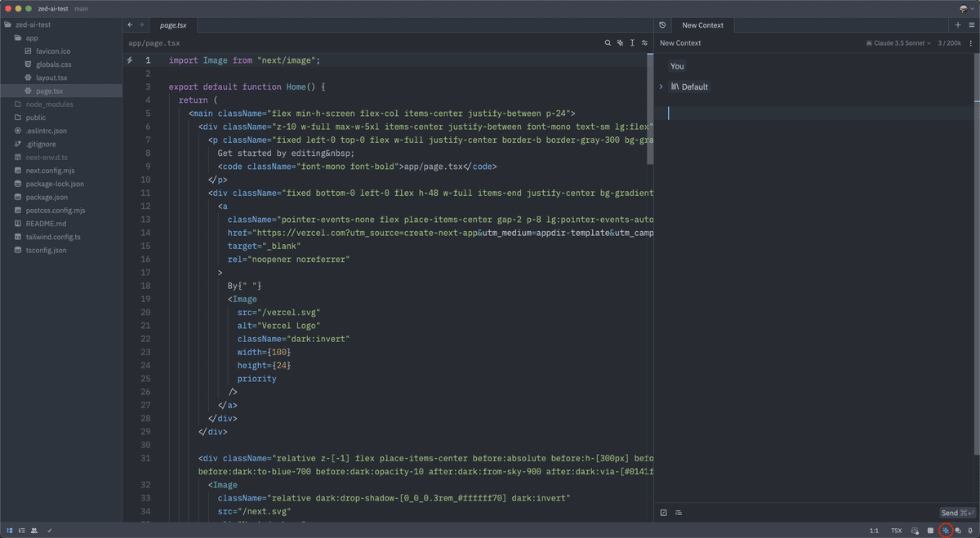Image resolution: width=980 pixels, height=538 pixels.
Task: Switch to the page.tsx editor tab
Action: (173, 25)
